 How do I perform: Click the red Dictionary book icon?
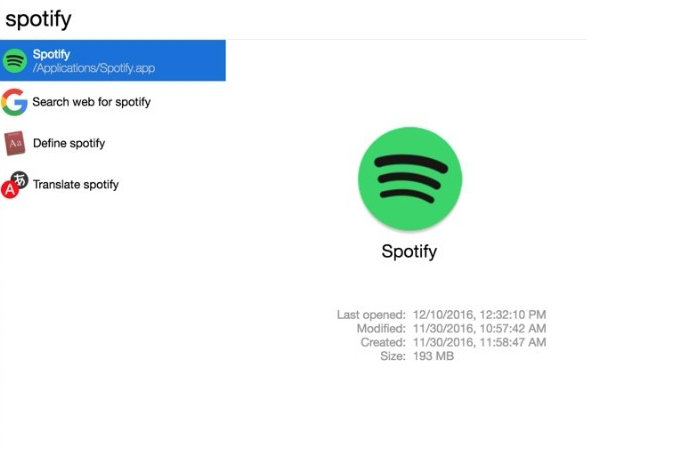click(x=15, y=143)
